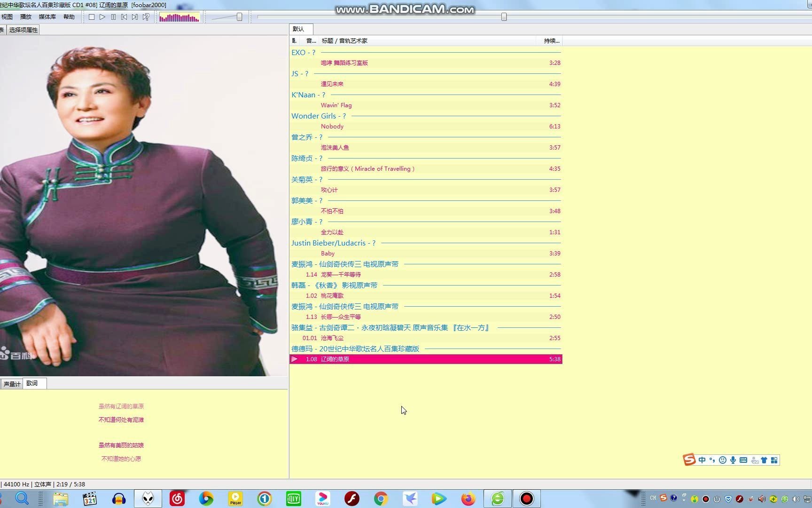Open Firefox from the taskbar
This screenshot has height=508, width=812.
pyautogui.click(x=468, y=499)
